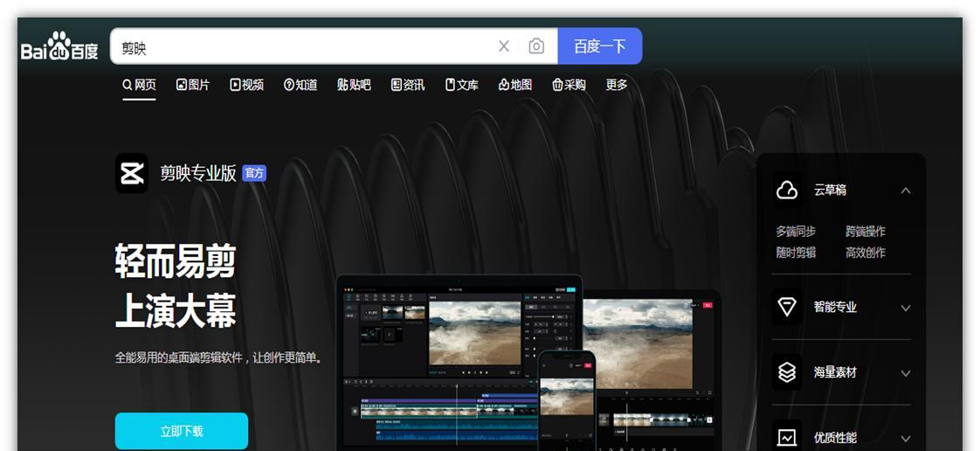Expand the 海量素材 section chevron
The image size is (980, 451).
[x=906, y=373]
